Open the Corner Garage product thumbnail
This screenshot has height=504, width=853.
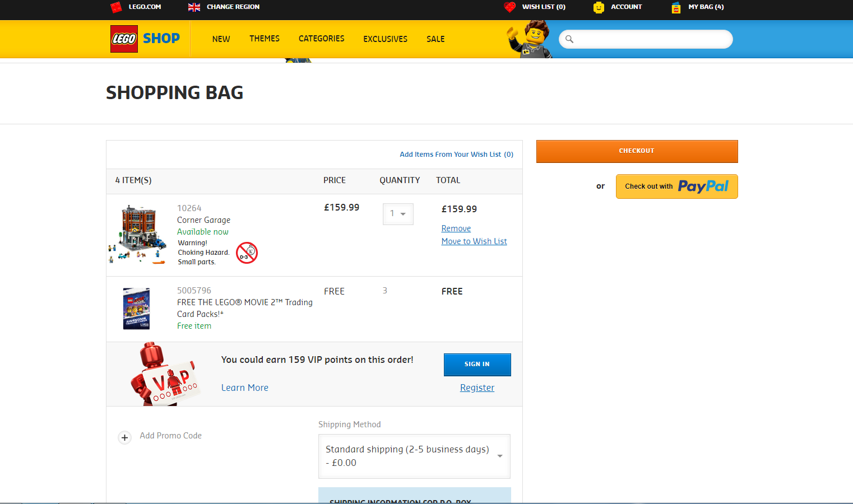pyautogui.click(x=137, y=234)
